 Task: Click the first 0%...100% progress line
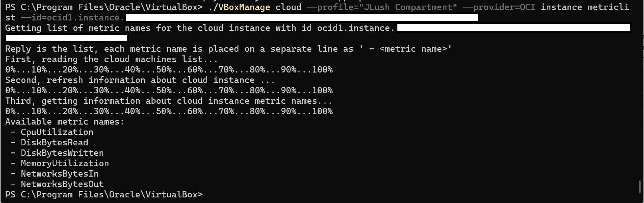(169, 70)
